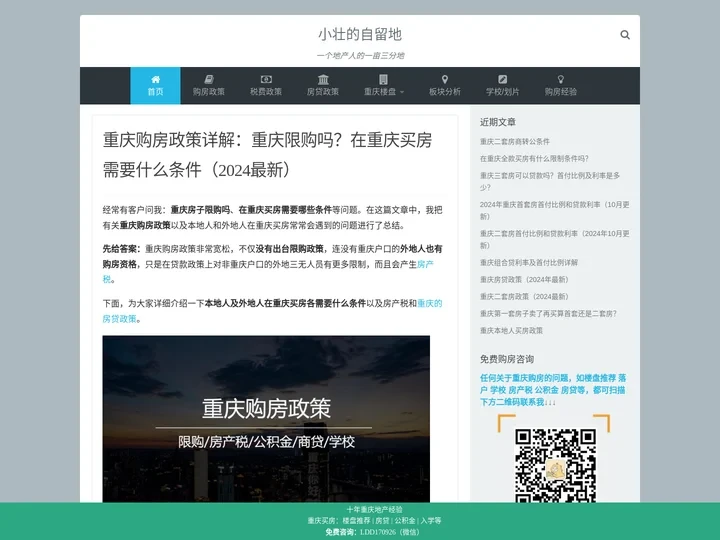Click the money icon above 税费政策
The width and height of the screenshot is (720, 540).
tap(266, 79)
